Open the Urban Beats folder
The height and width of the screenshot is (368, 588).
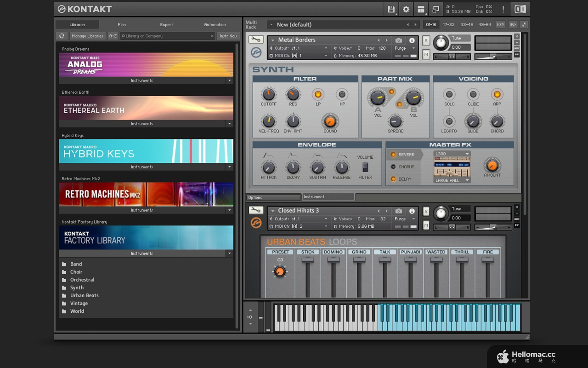click(84, 295)
